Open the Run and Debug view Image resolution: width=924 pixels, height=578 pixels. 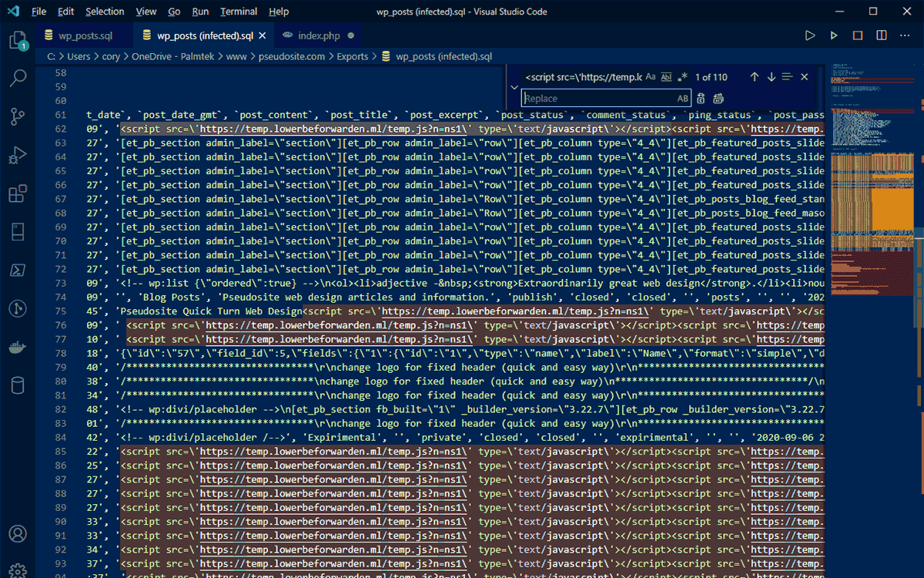(17, 156)
